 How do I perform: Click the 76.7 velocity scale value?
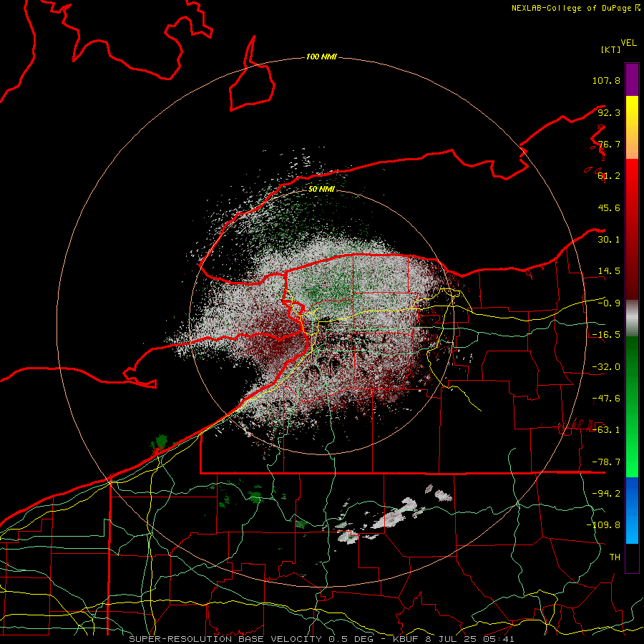click(x=609, y=144)
